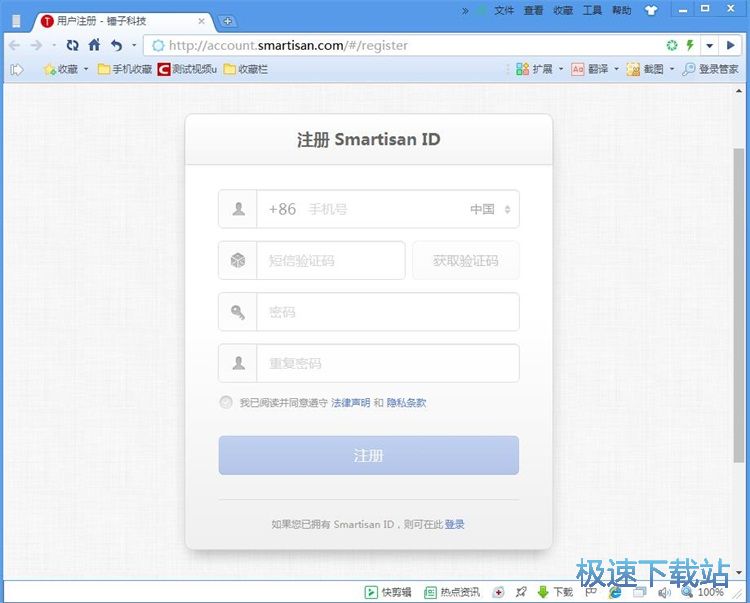Reload the page with the refresh icon

(73, 45)
